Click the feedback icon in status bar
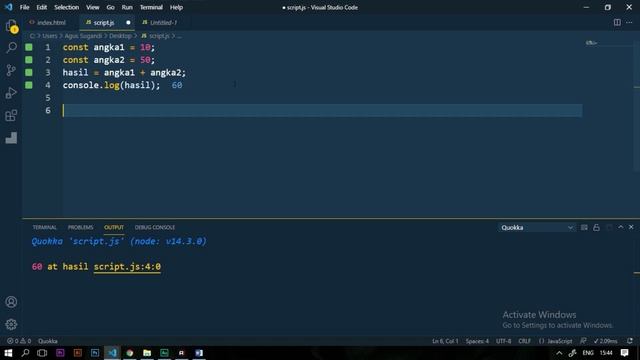The width and height of the screenshot is (640, 360). tap(583, 341)
